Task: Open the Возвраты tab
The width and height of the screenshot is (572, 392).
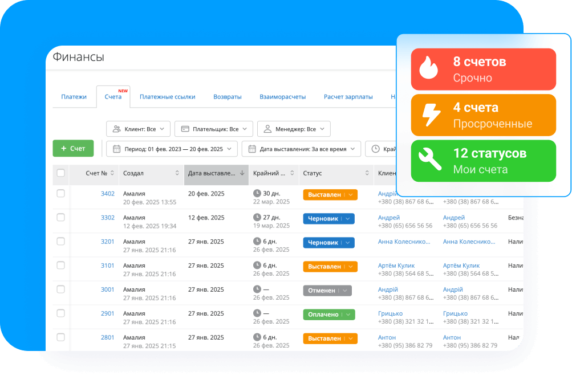Action: tap(227, 97)
